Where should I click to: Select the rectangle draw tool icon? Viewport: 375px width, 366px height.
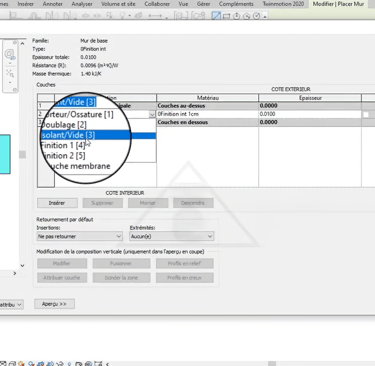pos(227,16)
